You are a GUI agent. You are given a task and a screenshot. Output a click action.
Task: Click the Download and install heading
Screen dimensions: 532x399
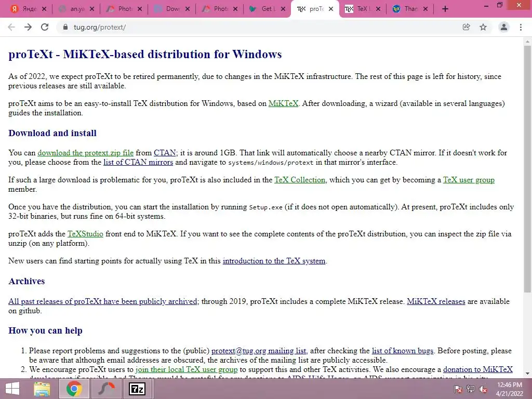pyautogui.click(x=52, y=133)
